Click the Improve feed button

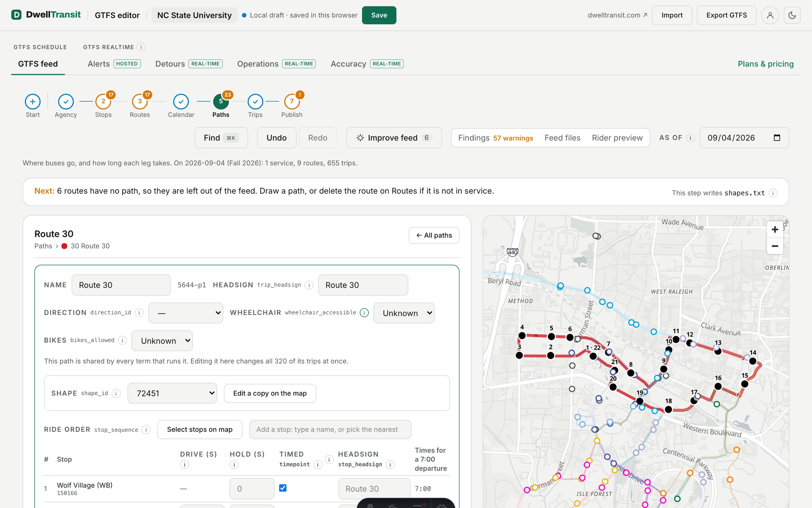[394, 138]
